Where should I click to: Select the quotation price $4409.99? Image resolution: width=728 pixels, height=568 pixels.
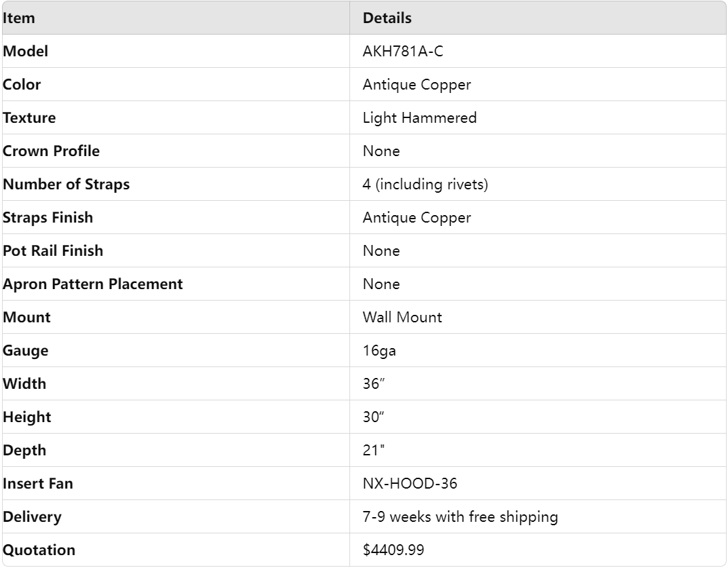pyautogui.click(x=394, y=550)
